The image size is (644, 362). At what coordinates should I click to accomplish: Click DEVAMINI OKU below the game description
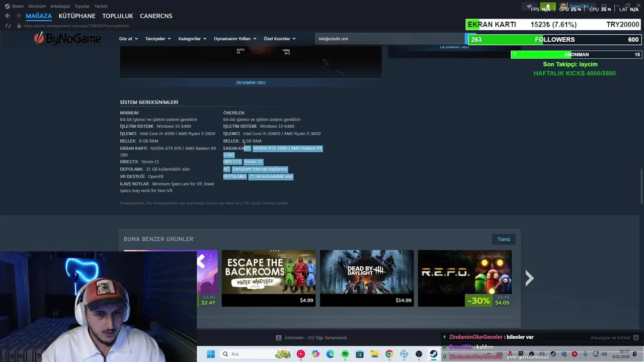pos(251,82)
